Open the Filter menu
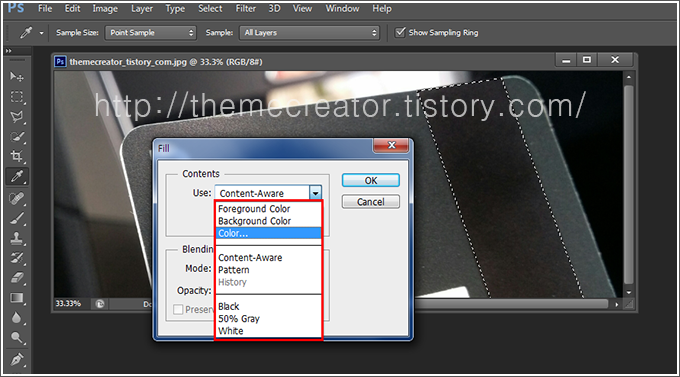This screenshot has height=377, width=680. [x=245, y=9]
